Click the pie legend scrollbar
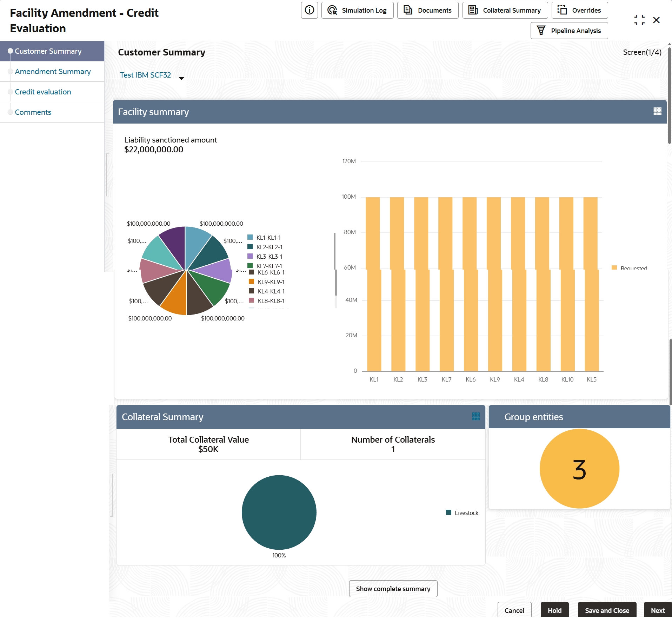 pyautogui.click(x=335, y=265)
